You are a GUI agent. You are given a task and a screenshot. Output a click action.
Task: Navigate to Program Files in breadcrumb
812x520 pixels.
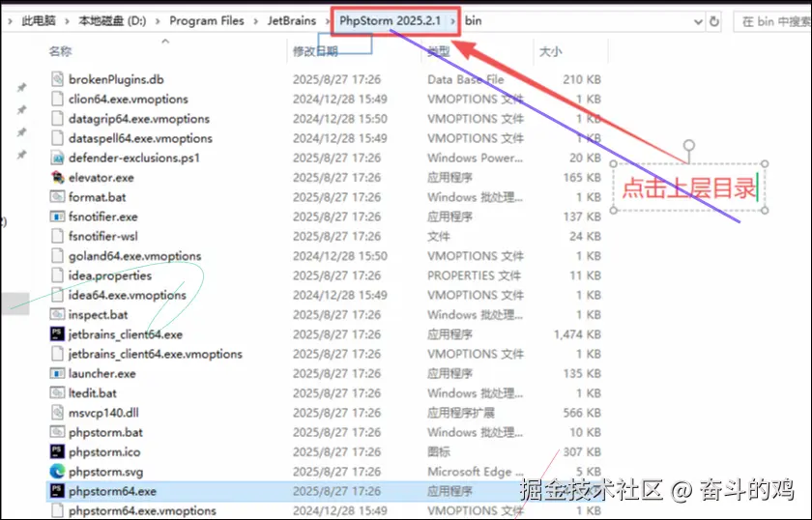207,20
